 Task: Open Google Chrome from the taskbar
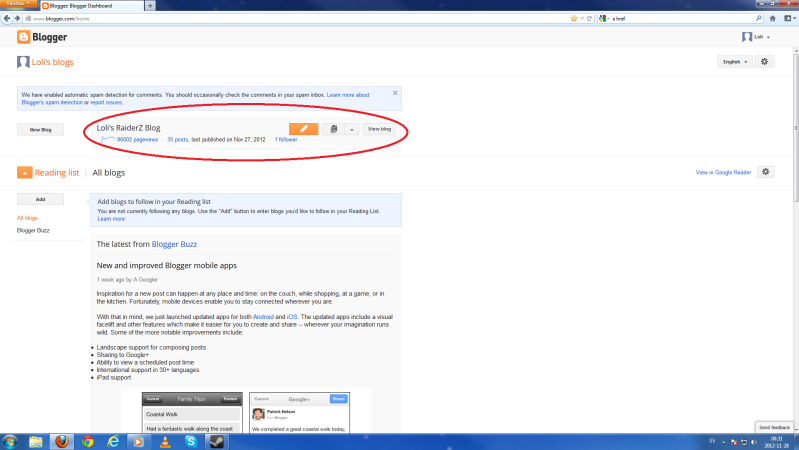(88, 442)
